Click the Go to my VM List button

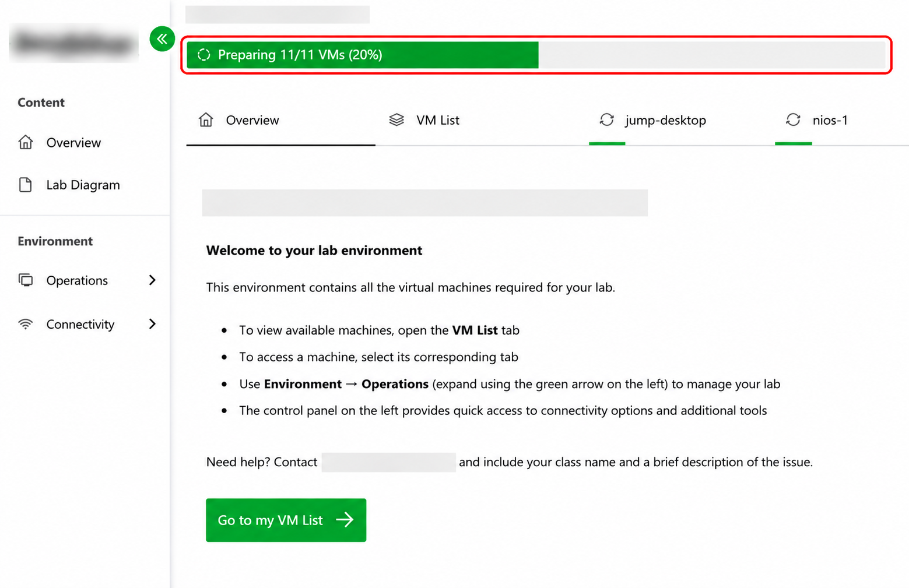click(x=286, y=520)
